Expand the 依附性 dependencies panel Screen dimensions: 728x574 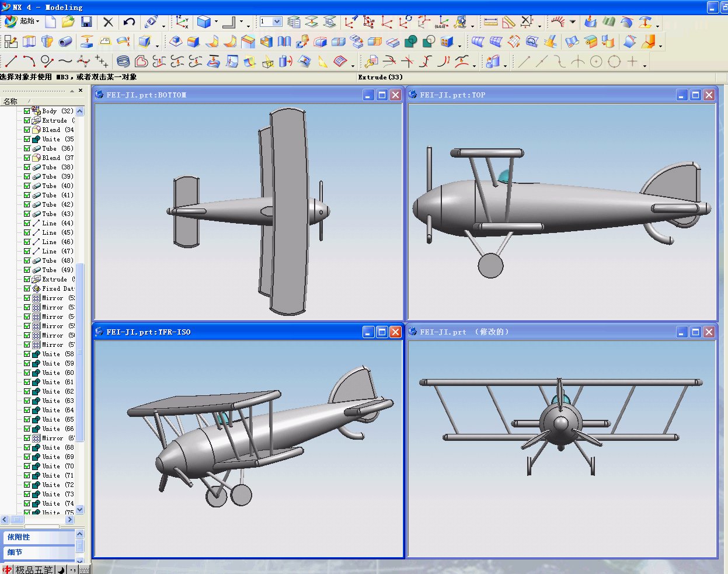pyautogui.click(x=39, y=537)
